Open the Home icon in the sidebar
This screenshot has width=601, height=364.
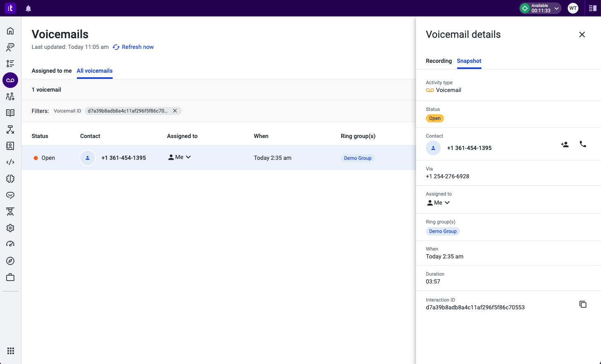point(10,31)
